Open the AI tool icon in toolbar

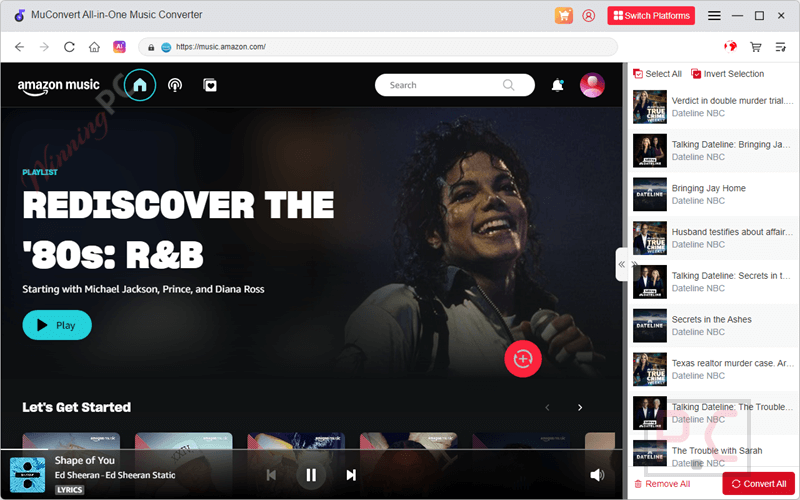[119, 47]
